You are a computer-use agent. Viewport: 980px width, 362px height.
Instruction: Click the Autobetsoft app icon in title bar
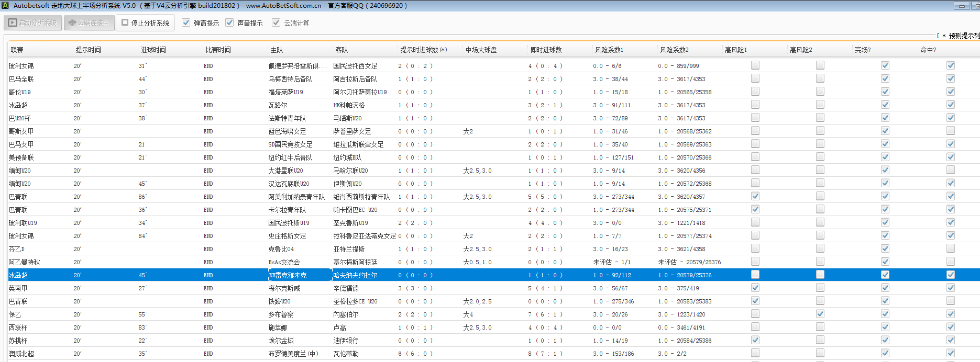pos(5,6)
